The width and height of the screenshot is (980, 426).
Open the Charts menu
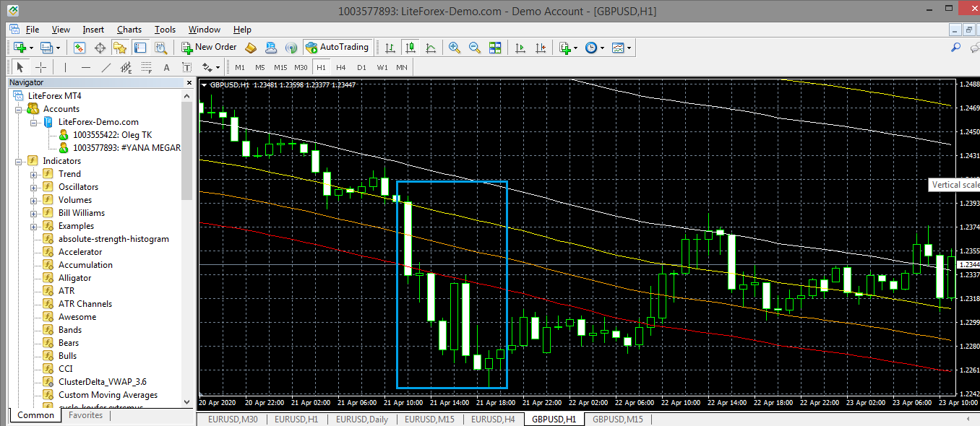[x=129, y=30]
